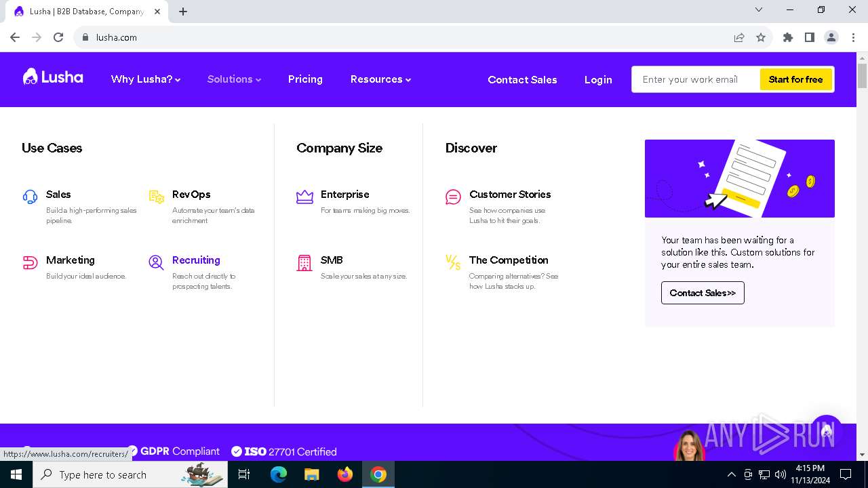Open the Recruiting use case link

click(196, 260)
